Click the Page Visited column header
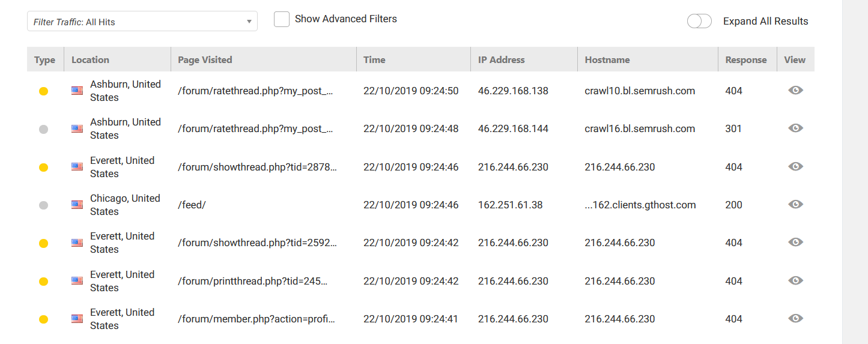The height and width of the screenshot is (344, 868). [205, 60]
